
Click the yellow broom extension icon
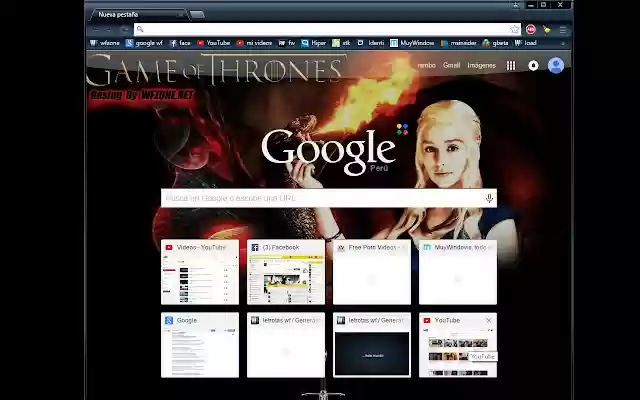pyautogui.click(x=546, y=29)
